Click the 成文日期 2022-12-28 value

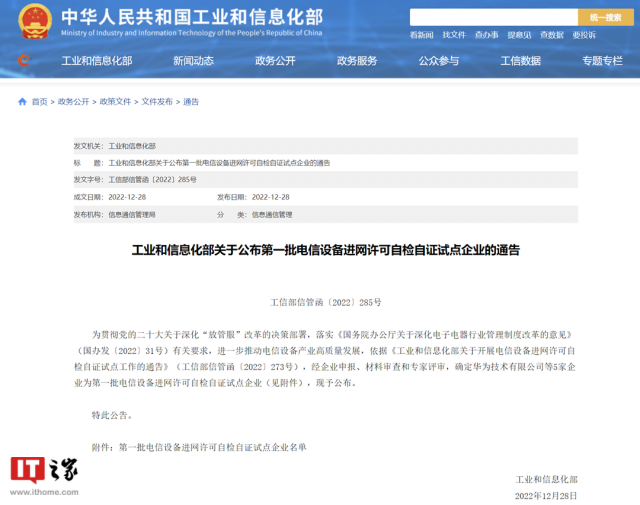[127, 197]
